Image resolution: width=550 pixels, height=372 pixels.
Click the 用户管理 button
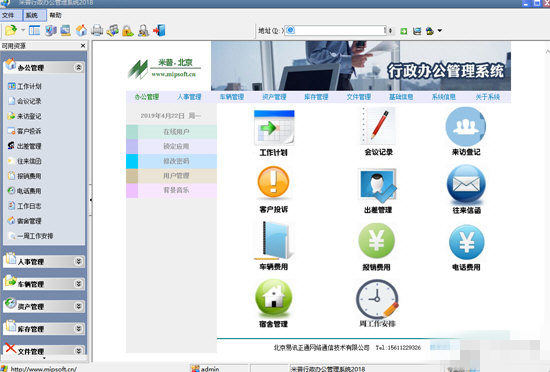click(172, 176)
